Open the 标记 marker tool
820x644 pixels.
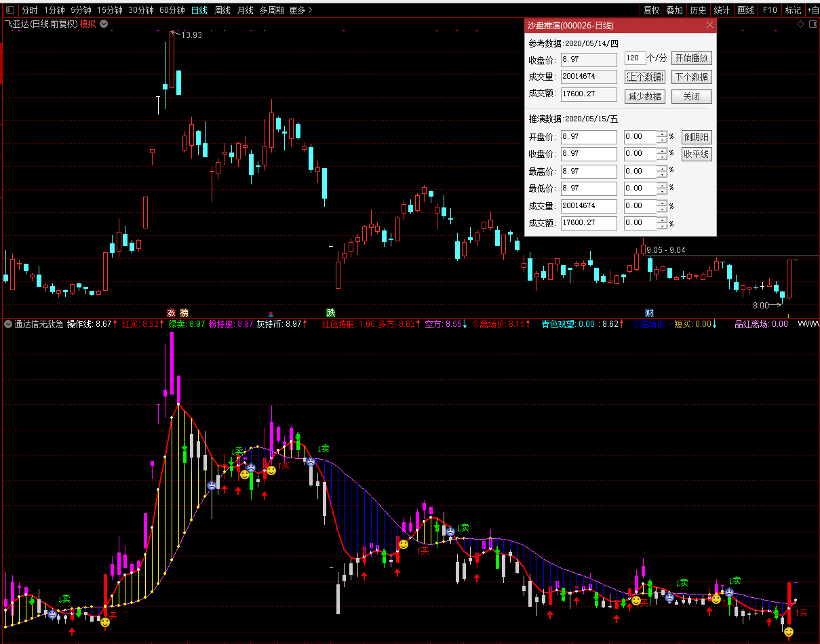tap(793, 10)
